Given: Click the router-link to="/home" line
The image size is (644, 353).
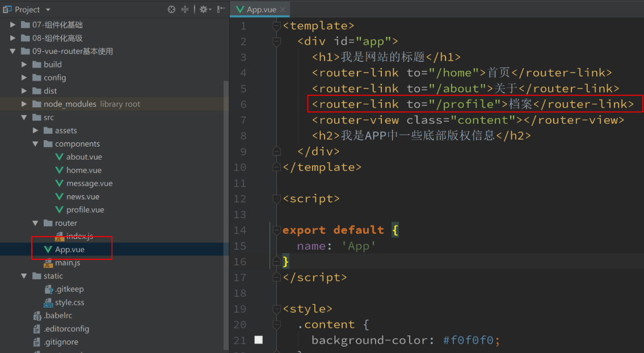Looking at the screenshot, I should click(x=462, y=73).
